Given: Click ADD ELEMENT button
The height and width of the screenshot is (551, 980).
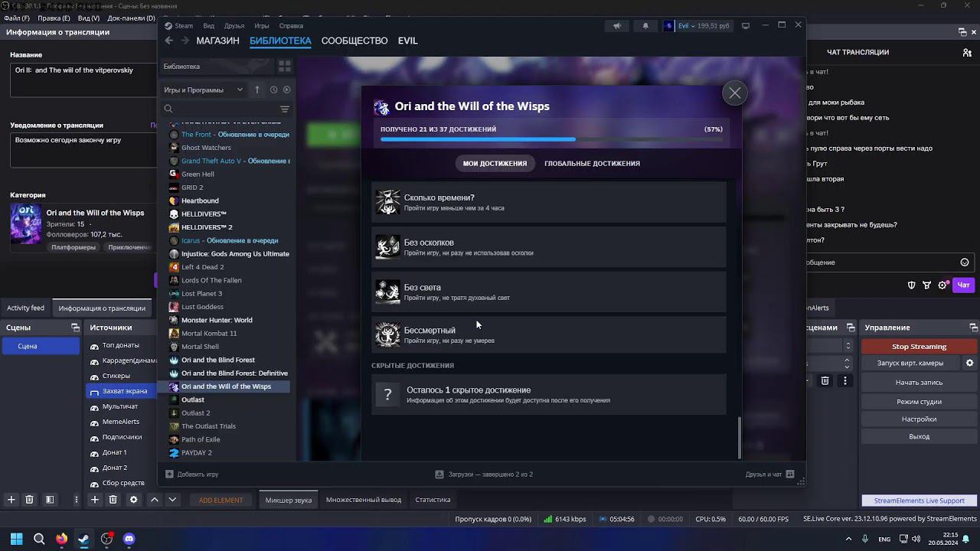Looking at the screenshot, I should click(x=220, y=500).
